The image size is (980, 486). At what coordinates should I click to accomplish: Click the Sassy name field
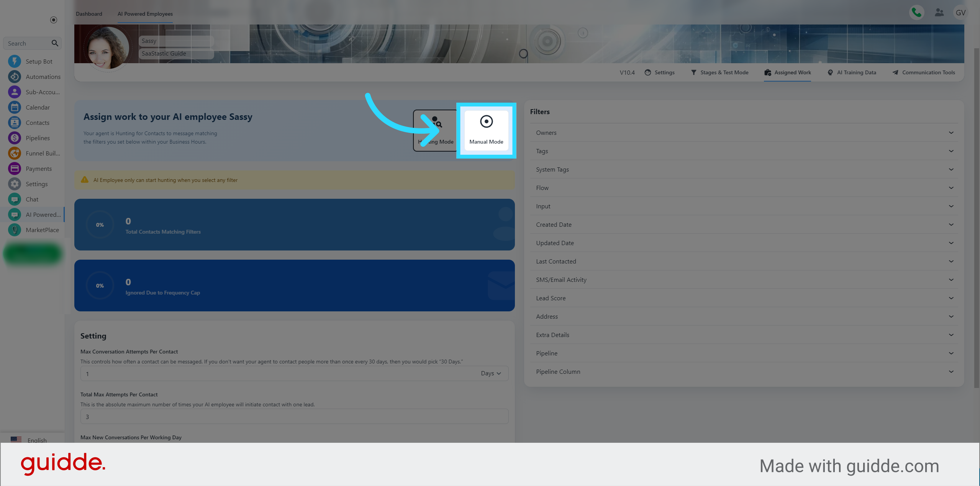tap(176, 41)
